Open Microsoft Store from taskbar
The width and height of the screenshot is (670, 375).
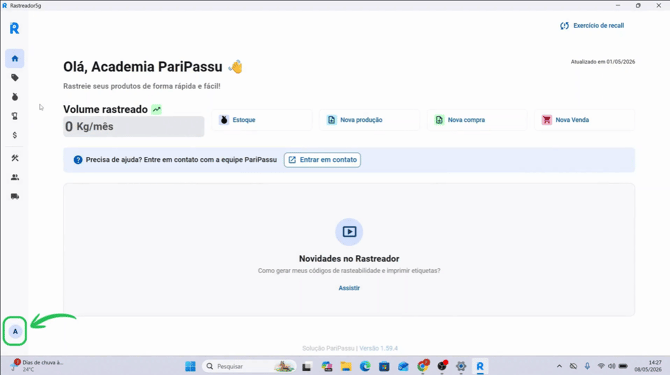coord(384,366)
